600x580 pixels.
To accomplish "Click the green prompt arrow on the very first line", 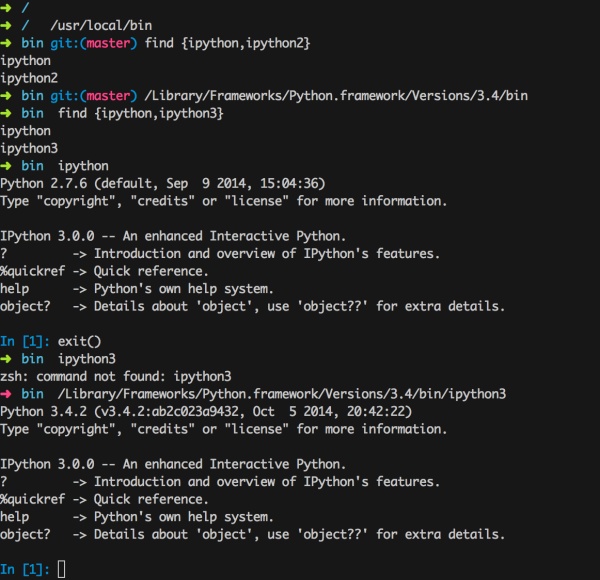I will tap(6, 8).
